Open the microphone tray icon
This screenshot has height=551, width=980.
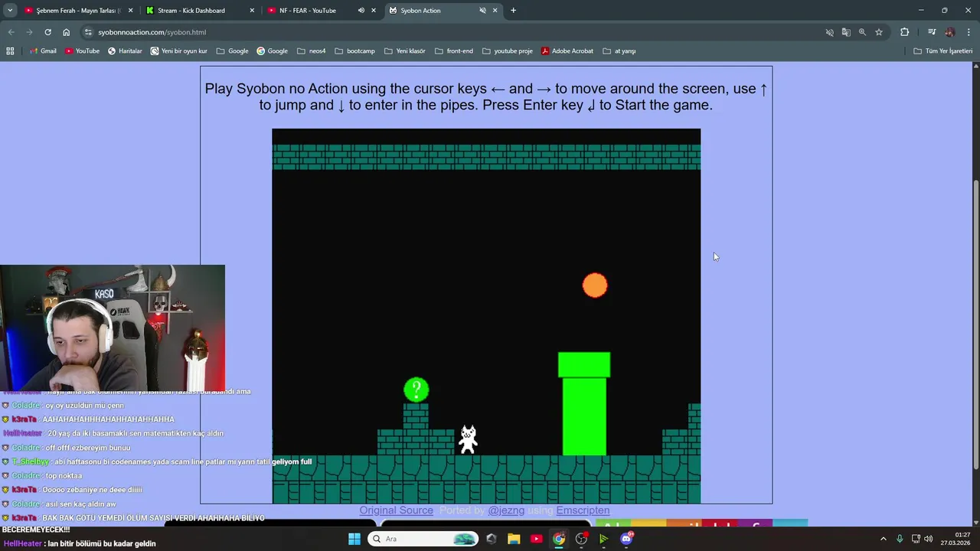click(x=900, y=539)
